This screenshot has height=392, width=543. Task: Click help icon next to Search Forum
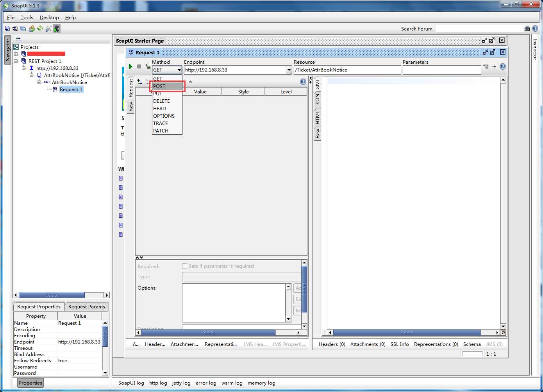(x=535, y=29)
